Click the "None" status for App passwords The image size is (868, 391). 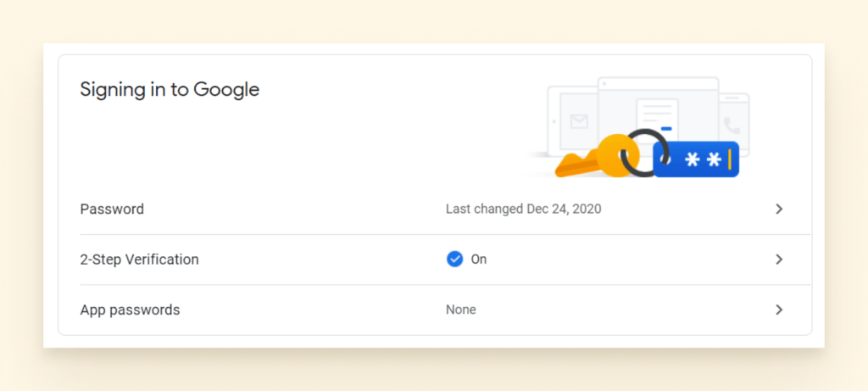(x=460, y=310)
